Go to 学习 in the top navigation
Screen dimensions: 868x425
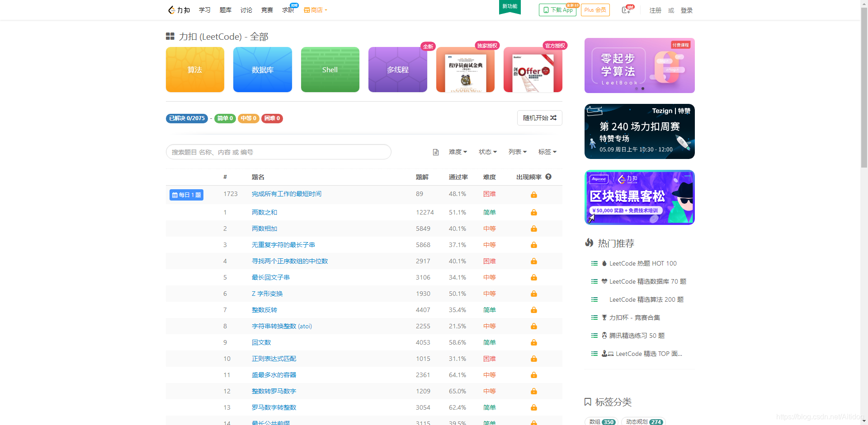pyautogui.click(x=205, y=10)
